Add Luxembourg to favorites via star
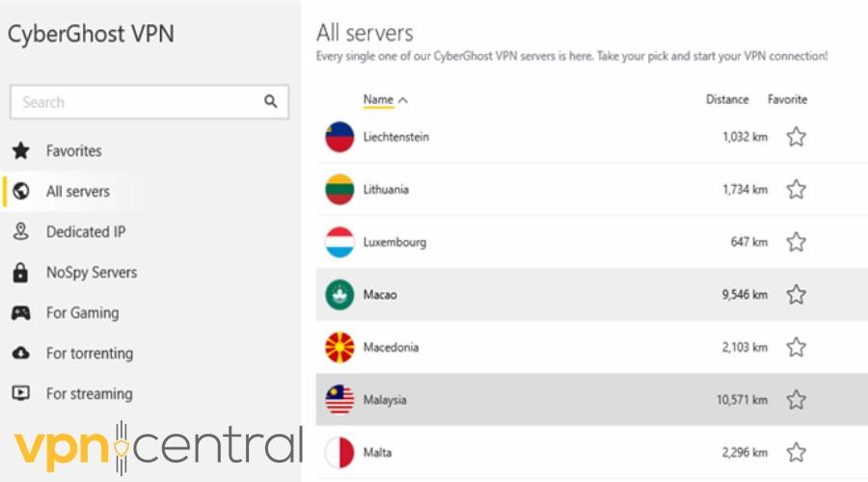Viewport: 868px width, 482px height. (796, 242)
